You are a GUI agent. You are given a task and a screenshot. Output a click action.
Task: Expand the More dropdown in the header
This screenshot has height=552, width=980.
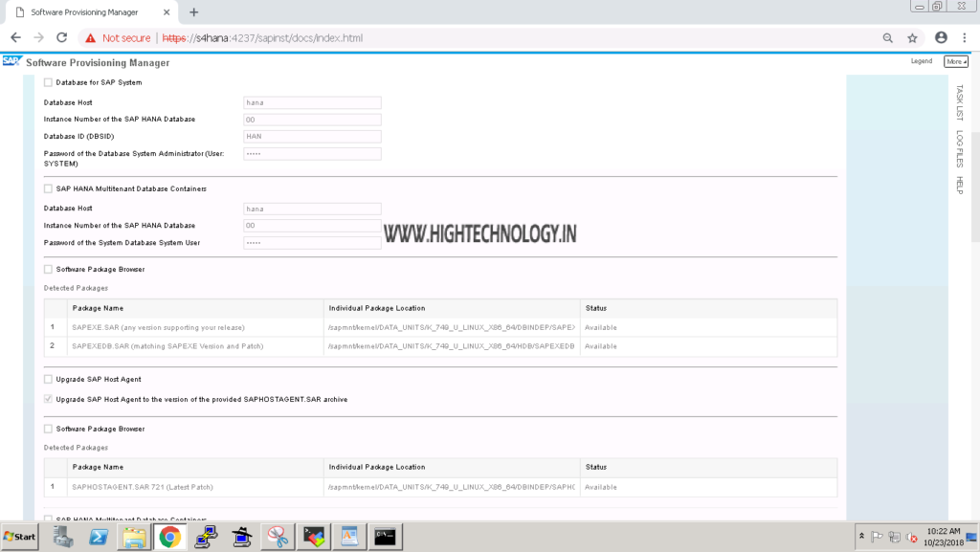point(956,61)
